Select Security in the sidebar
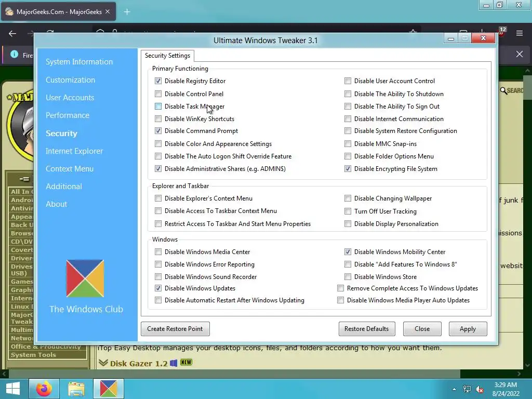The width and height of the screenshot is (532, 399). pos(61,134)
